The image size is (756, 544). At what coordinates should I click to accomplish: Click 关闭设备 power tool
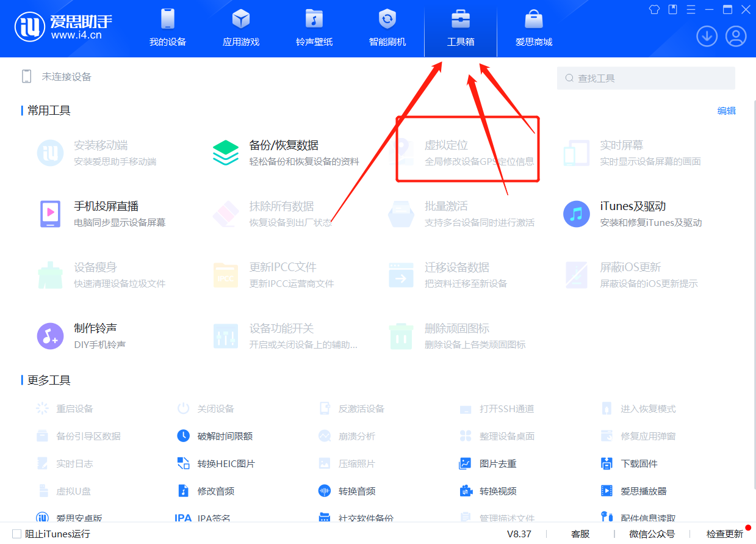coord(206,408)
